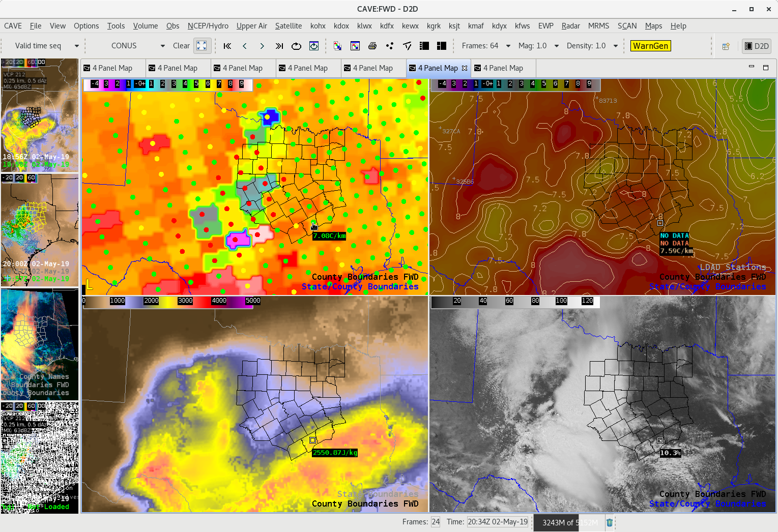778x532 pixels.
Task: Step back one frame
Action: 245,46
